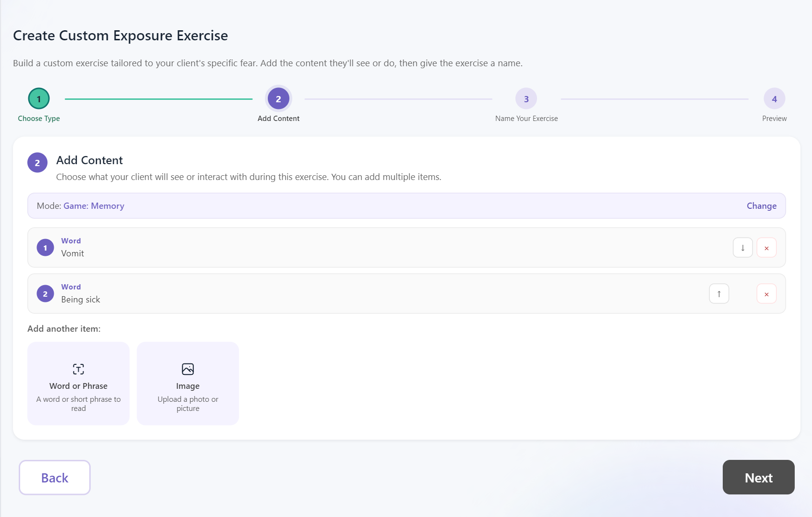Click the Create Custom Exposure Exercise heading

[x=120, y=36]
